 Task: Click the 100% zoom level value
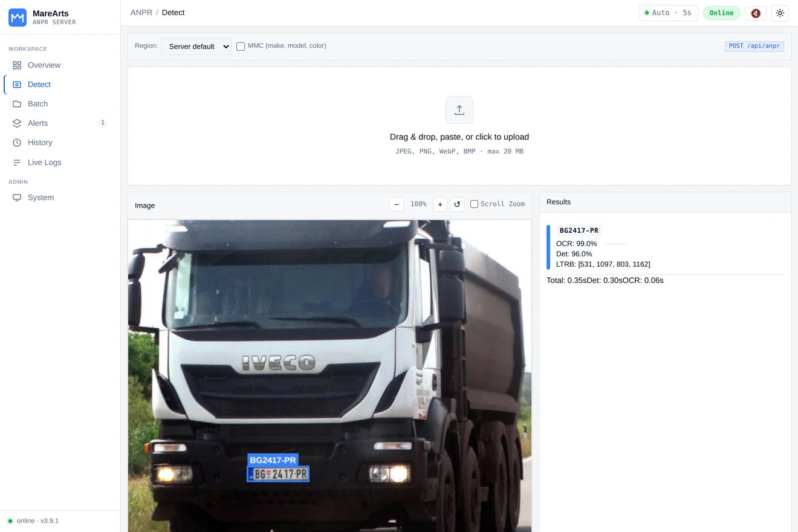click(x=418, y=204)
